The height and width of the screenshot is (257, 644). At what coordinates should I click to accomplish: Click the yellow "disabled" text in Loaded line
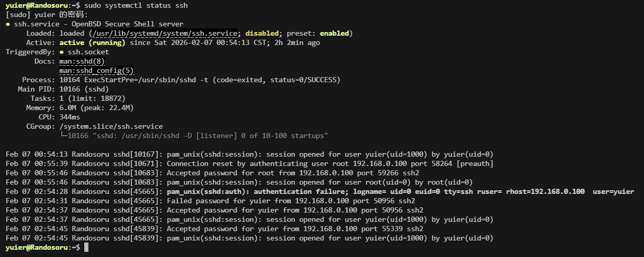tap(262, 33)
